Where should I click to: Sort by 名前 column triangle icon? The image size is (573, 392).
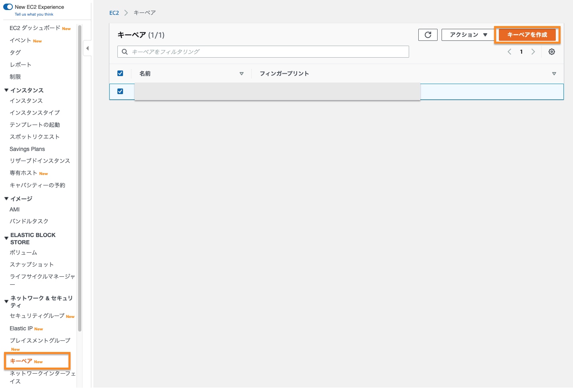point(241,74)
